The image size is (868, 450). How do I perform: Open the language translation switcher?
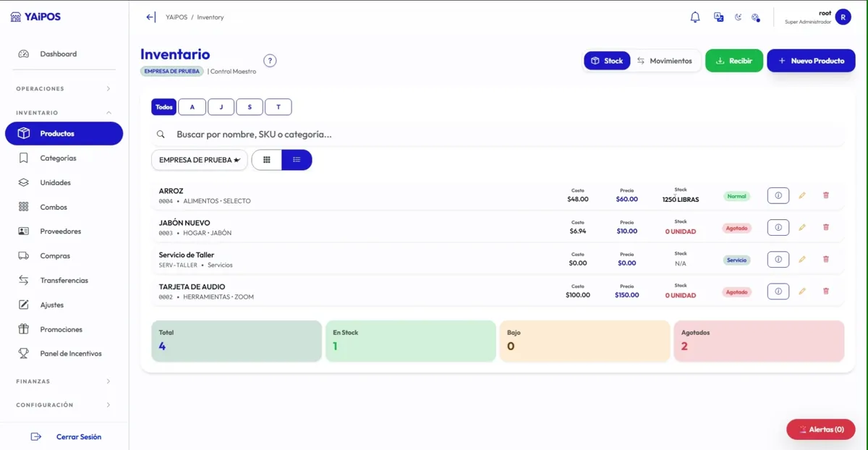(718, 17)
